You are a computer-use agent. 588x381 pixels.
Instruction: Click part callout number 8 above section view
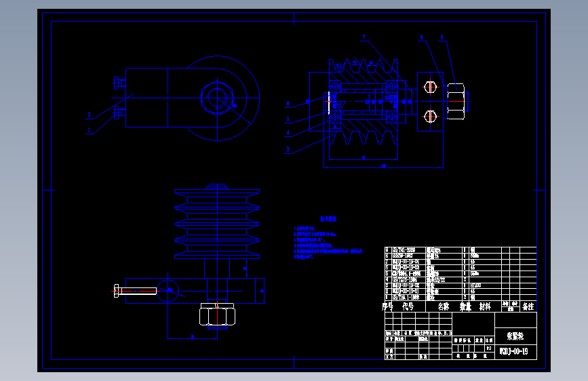click(x=421, y=37)
